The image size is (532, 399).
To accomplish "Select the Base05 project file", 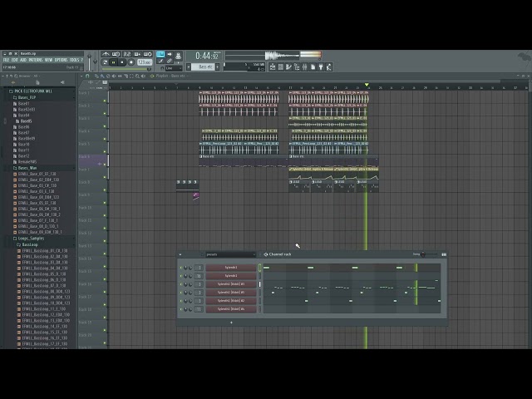I will click(24, 121).
